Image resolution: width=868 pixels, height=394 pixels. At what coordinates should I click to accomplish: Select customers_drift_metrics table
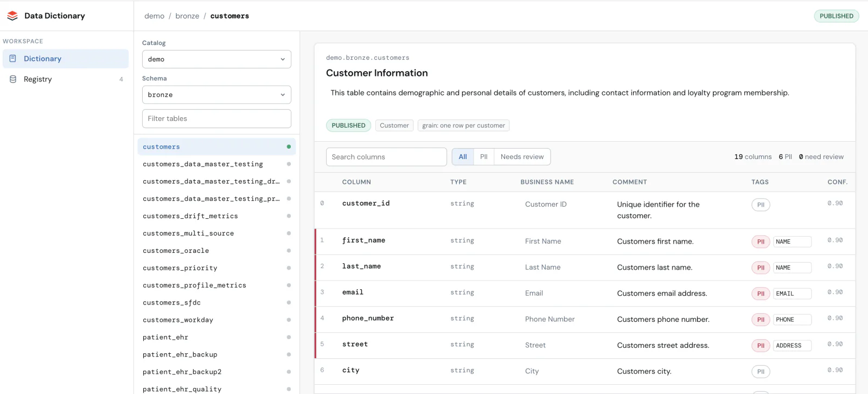(x=216, y=216)
